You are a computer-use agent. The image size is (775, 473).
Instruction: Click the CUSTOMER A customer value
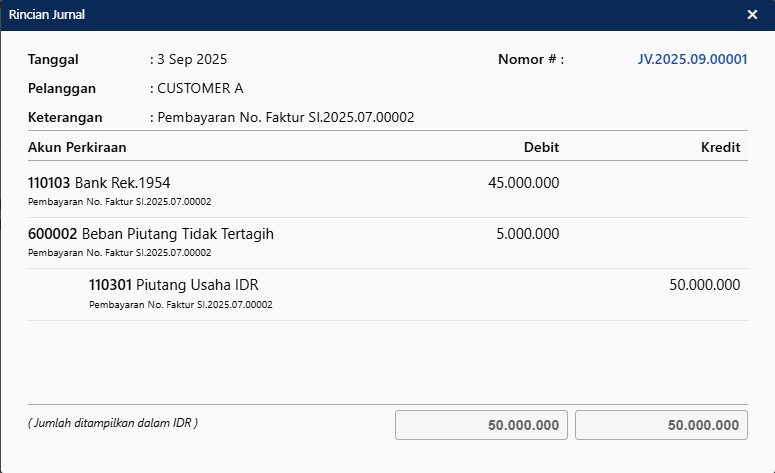tap(200, 88)
